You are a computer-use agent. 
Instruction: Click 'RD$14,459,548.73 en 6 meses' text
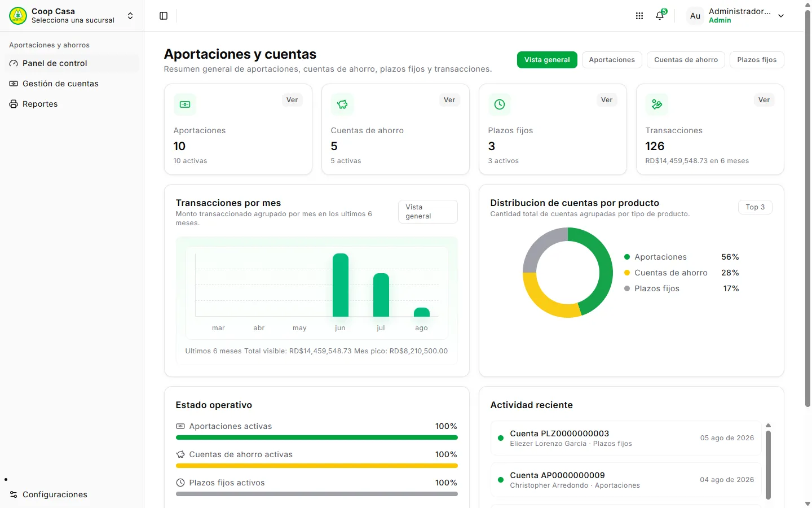point(697,161)
